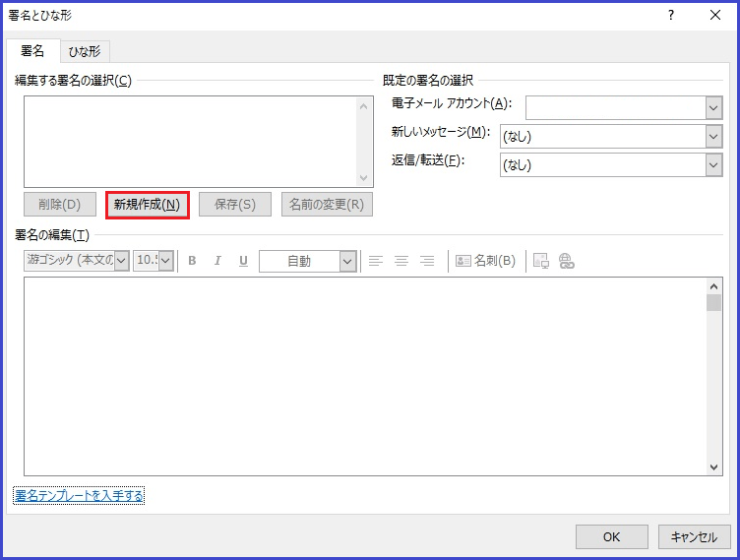740x560 pixels.
Task: Click the up arrow of edit area scrollbar
Action: [x=713, y=286]
